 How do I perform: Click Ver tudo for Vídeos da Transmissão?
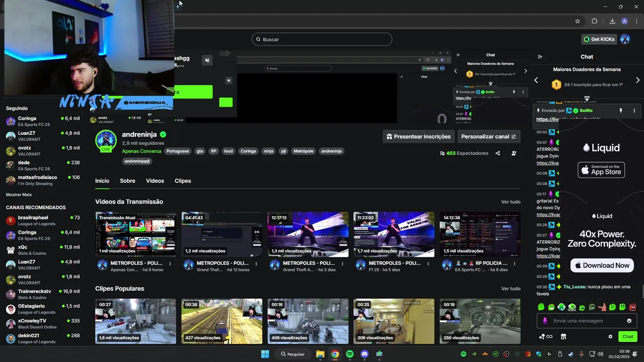511,202
